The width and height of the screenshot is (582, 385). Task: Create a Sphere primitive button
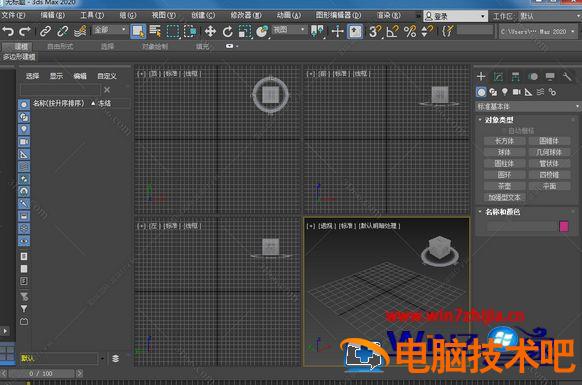(504, 152)
